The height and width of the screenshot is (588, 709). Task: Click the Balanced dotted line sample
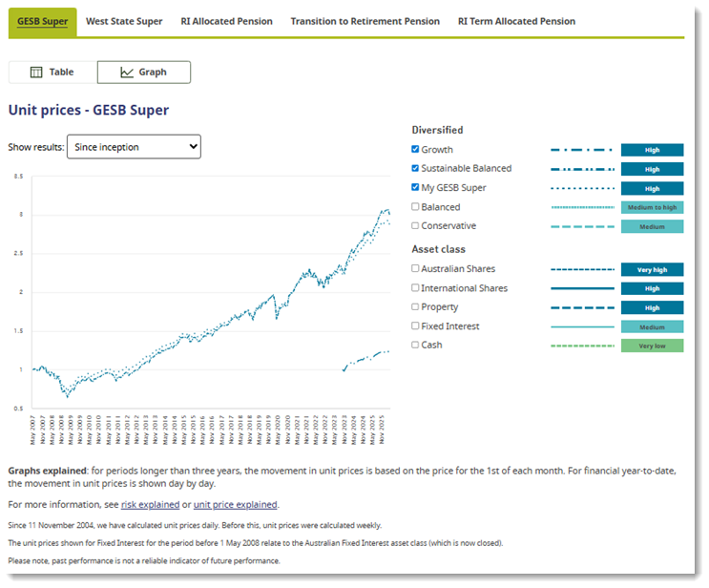point(582,207)
